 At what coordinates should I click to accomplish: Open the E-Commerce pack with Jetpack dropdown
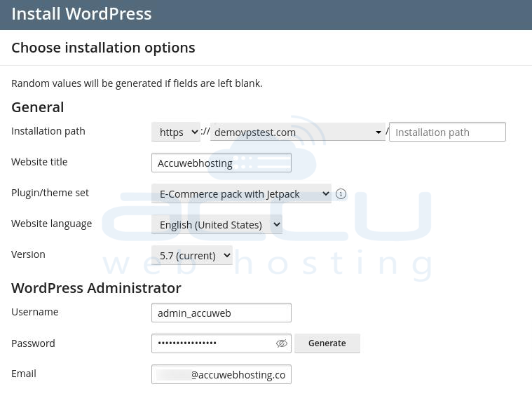241,193
